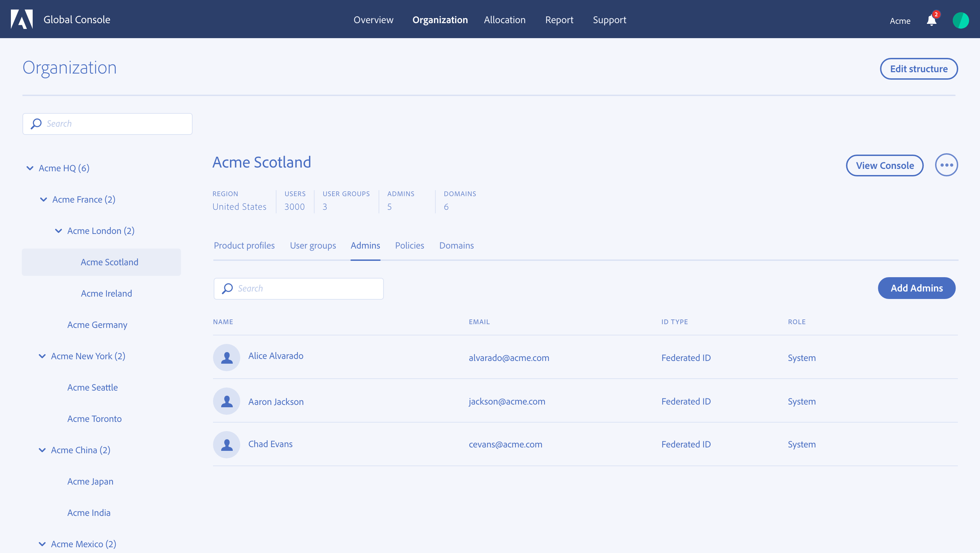The width and height of the screenshot is (980, 553).
Task: Click Chad Evans's avatar icon
Action: click(227, 444)
